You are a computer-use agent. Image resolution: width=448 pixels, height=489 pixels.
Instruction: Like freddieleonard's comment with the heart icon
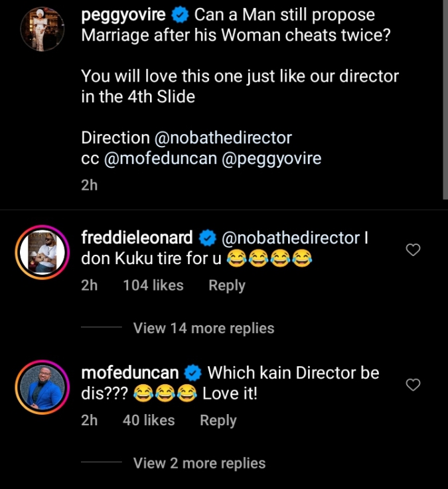(413, 250)
